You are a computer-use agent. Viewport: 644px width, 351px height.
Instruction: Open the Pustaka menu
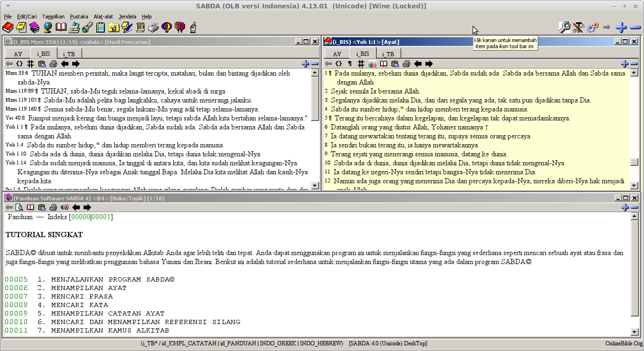[x=79, y=17]
